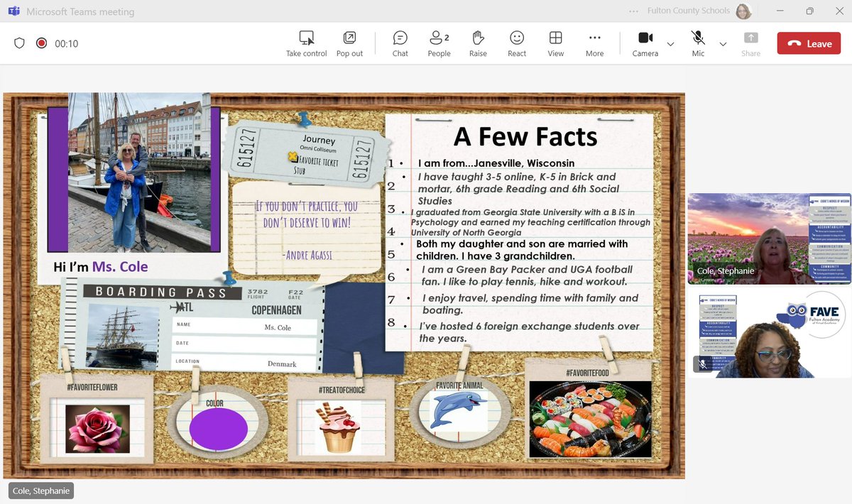Click the dolphin Favorite Animal image
The width and height of the screenshot is (852, 504).
(458, 410)
